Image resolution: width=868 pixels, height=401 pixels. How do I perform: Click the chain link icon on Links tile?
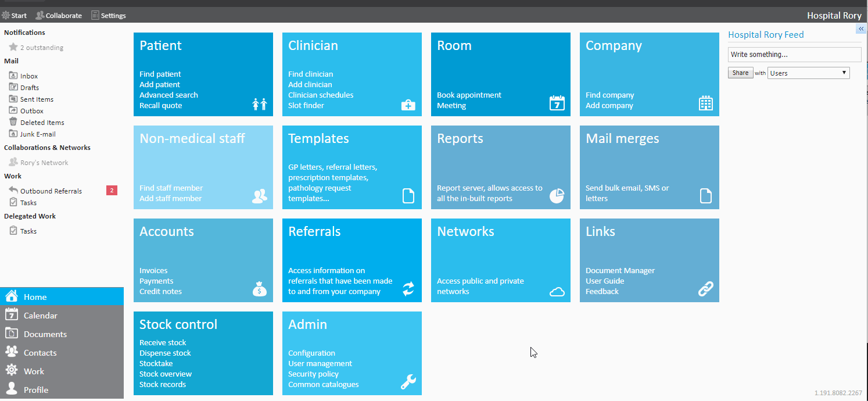click(705, 289)
